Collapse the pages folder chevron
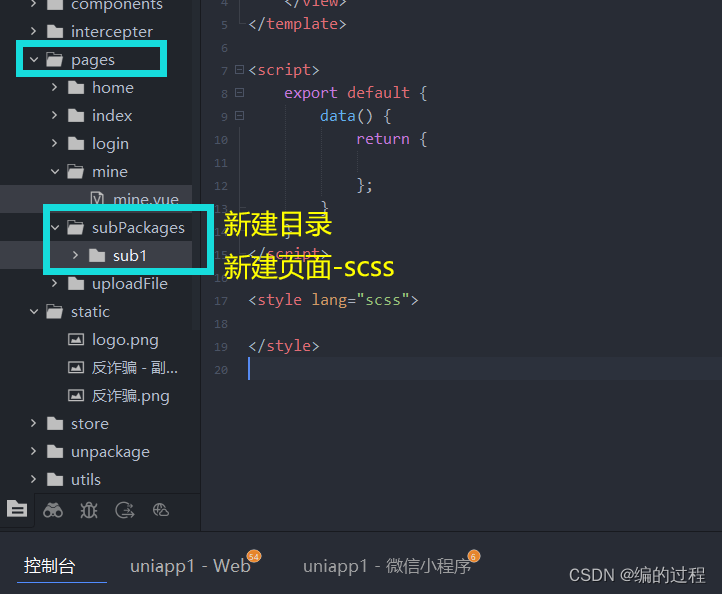Viewport: 722px width, 594px height. pyautogui.click(x=34, y=59)
